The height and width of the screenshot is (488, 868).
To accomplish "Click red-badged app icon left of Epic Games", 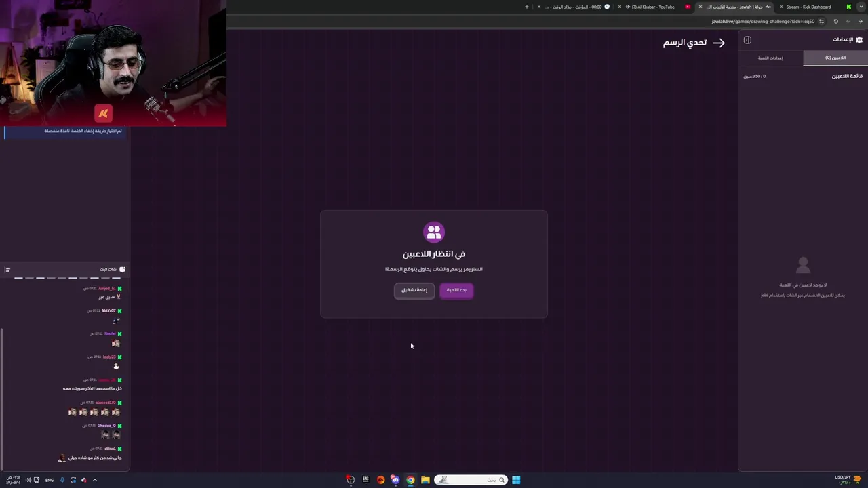I will 351,480.
